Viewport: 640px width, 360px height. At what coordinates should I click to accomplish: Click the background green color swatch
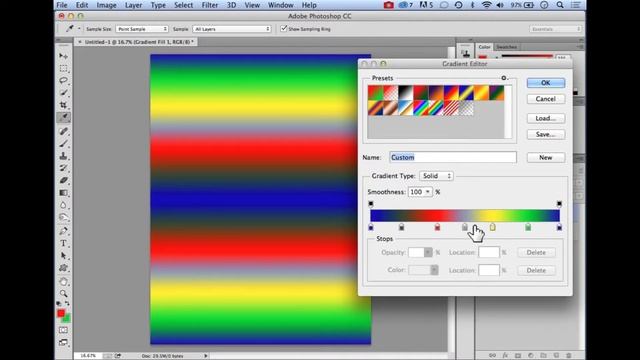coord(67,318)
